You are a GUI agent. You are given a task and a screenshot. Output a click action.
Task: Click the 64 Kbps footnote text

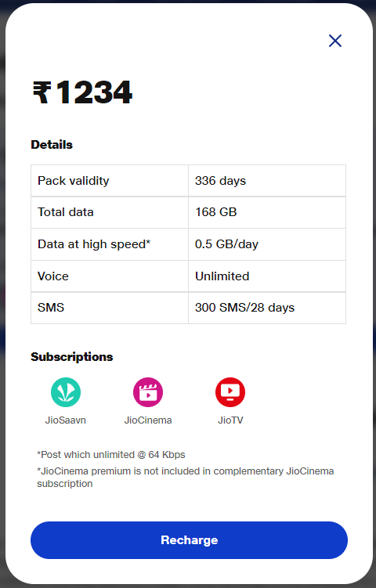point(111,454)
